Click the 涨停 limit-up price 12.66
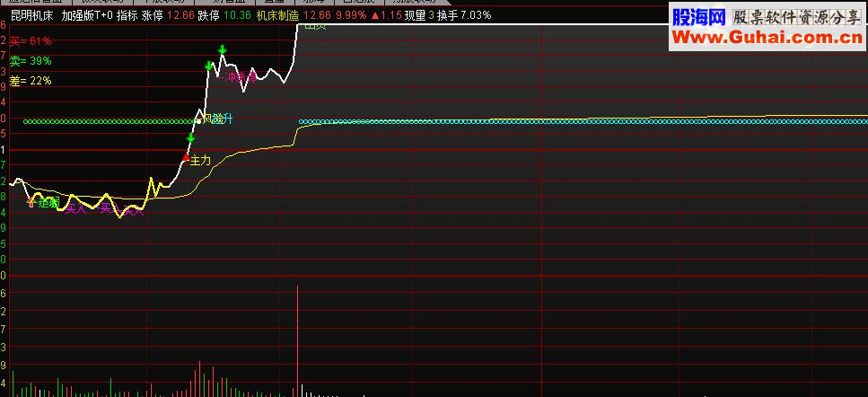The image size is (868, 397). click(x=183, y=15)
